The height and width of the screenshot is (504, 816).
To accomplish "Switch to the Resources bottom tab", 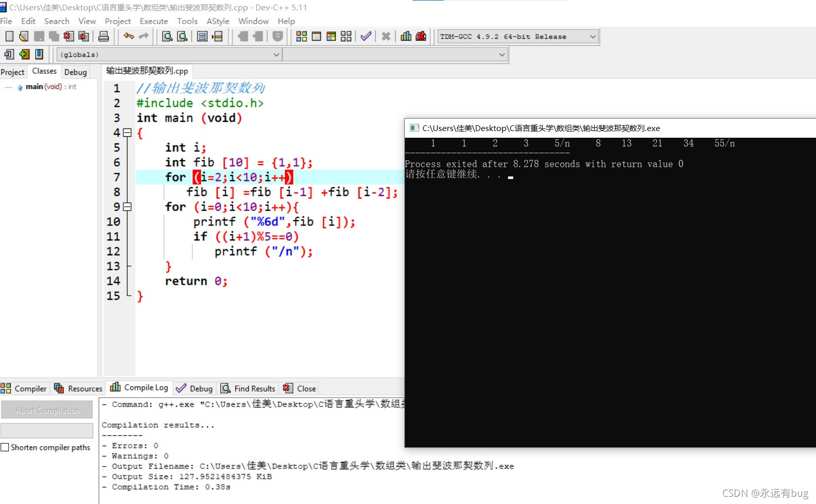I will point(78,388).
